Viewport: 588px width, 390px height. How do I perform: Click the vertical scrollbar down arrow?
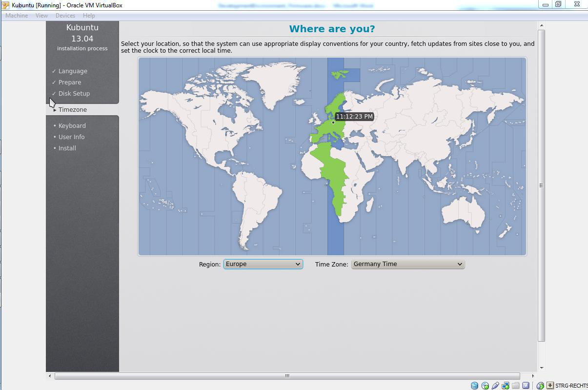541,368
